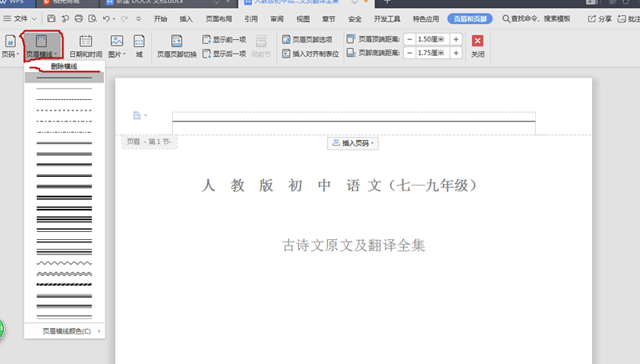The height and width of the screenshot is (364, 640).
Task: Click the 插入页码 dropdown button
Action: 353,143
